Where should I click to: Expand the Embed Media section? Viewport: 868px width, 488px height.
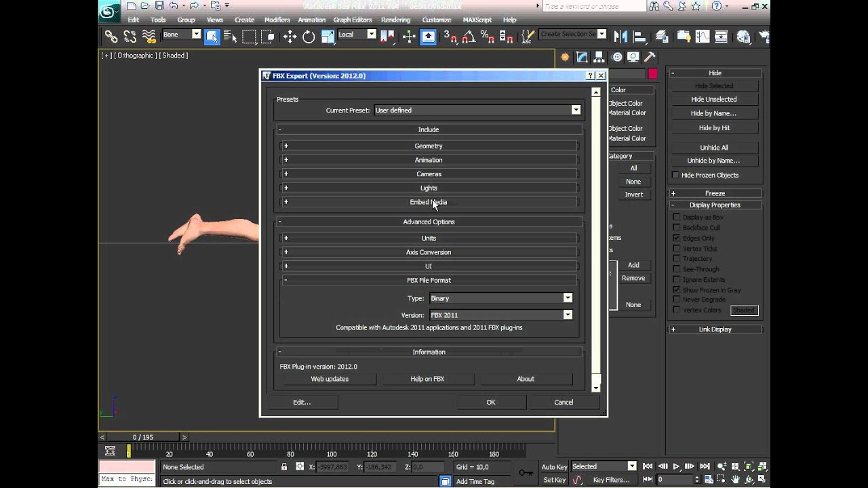coord(429,202)
